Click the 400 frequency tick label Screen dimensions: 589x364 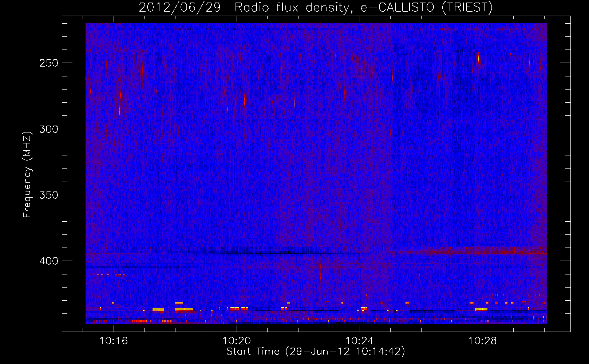pos(48,261)
